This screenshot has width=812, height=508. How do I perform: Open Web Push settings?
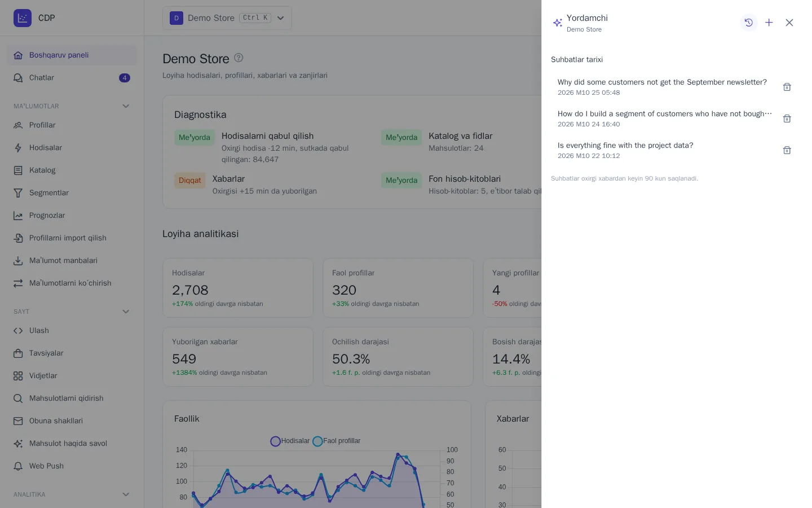click(72, 466)
